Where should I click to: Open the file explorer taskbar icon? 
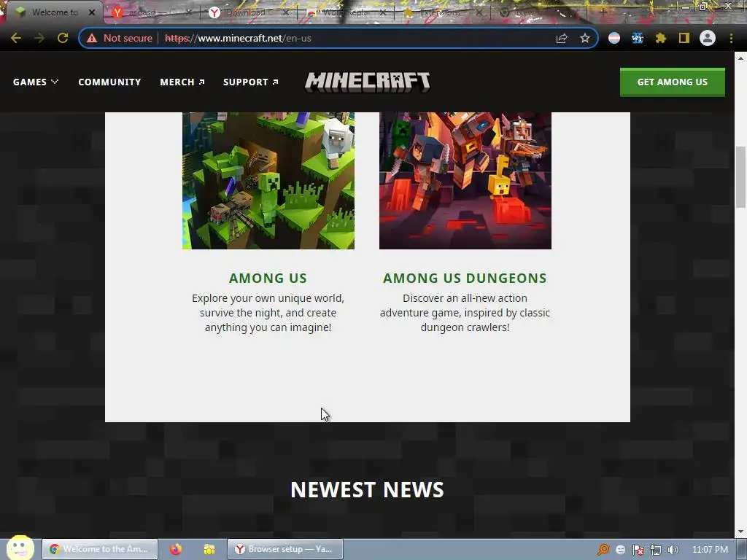209,549
